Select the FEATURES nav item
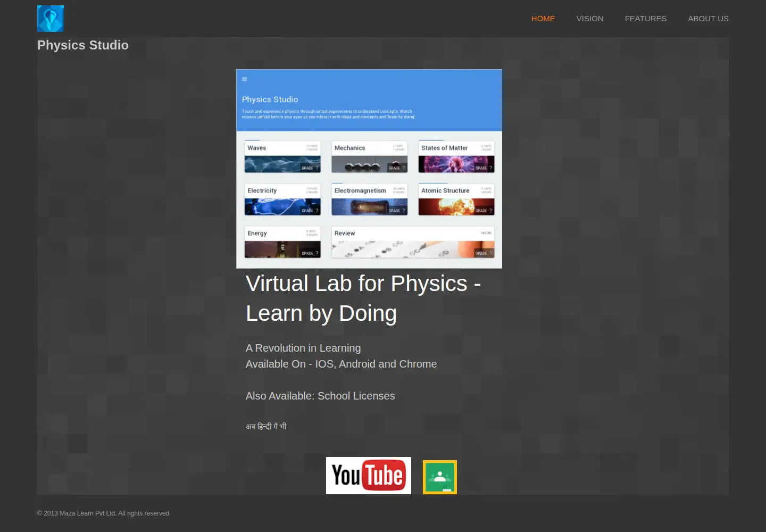766x532 pixels. pos(646,19)
